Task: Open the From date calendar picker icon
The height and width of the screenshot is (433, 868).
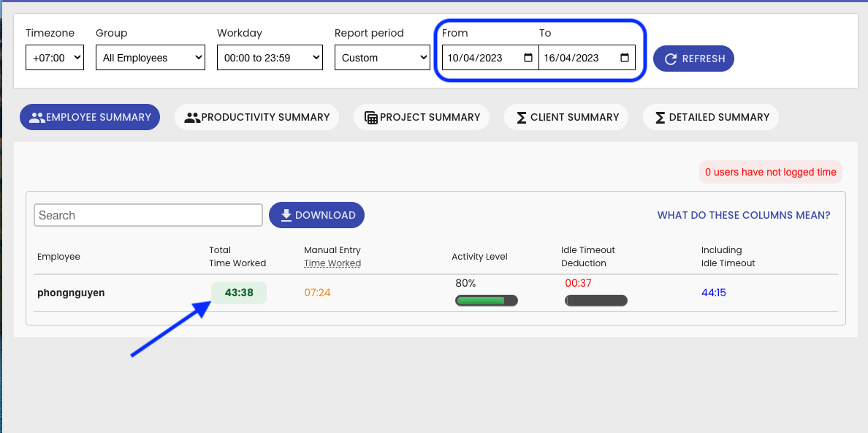Action: [x=528, y=58]
